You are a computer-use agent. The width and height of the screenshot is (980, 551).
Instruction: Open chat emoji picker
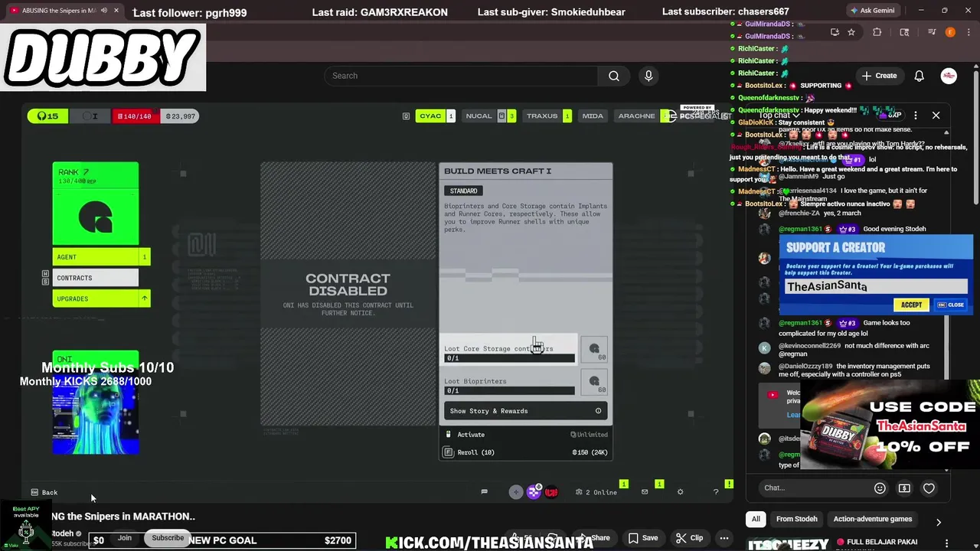click(880, 488)
